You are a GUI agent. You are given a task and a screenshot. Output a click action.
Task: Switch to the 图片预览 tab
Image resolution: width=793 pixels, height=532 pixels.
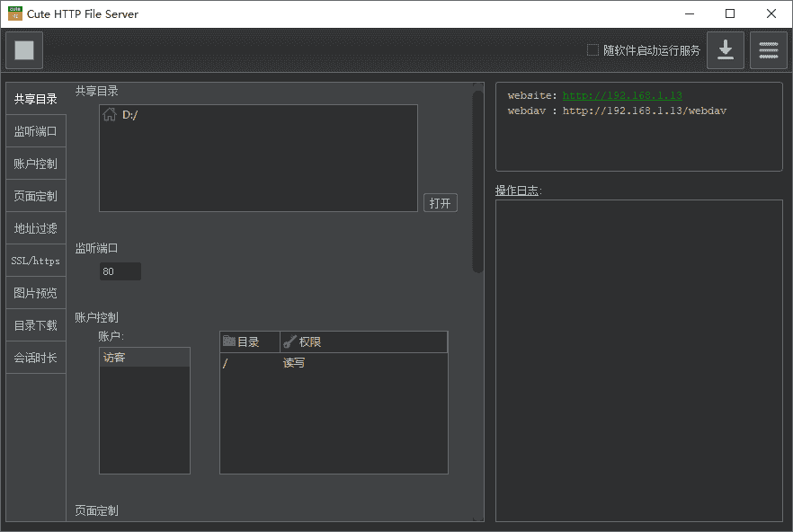point(36,293)
